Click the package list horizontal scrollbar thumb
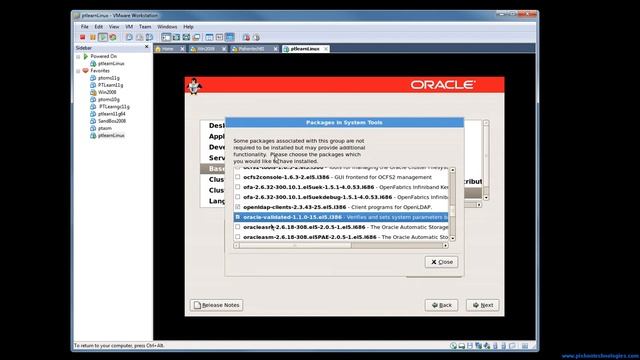This screenshot has width=640, height=360. click(295, 245)
